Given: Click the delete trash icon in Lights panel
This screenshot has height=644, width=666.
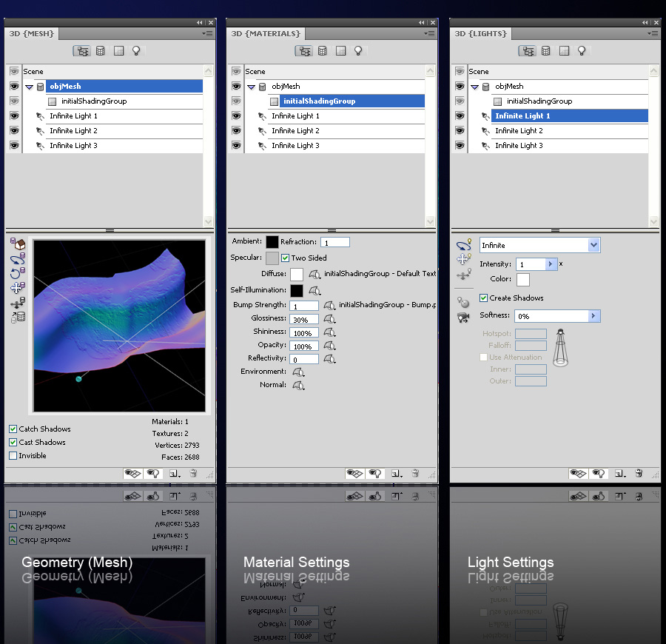Looking at the screenshot, I should (639, 474).
